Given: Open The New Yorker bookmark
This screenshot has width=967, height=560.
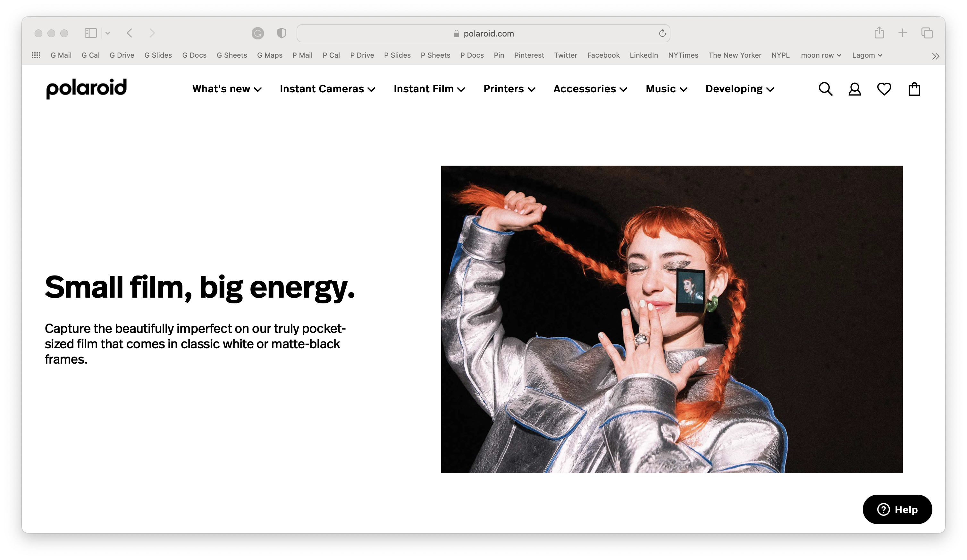Looking at the screenshot, I should point(735,55).
